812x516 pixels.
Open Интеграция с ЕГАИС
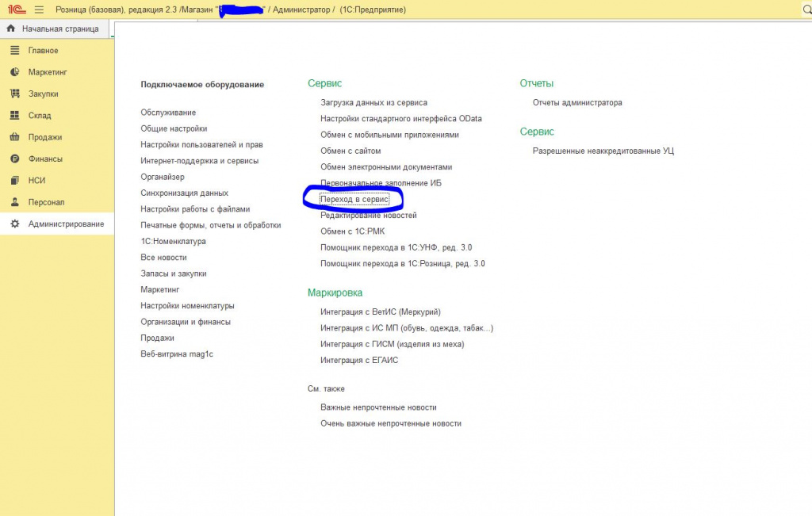[x=359, y=360]
